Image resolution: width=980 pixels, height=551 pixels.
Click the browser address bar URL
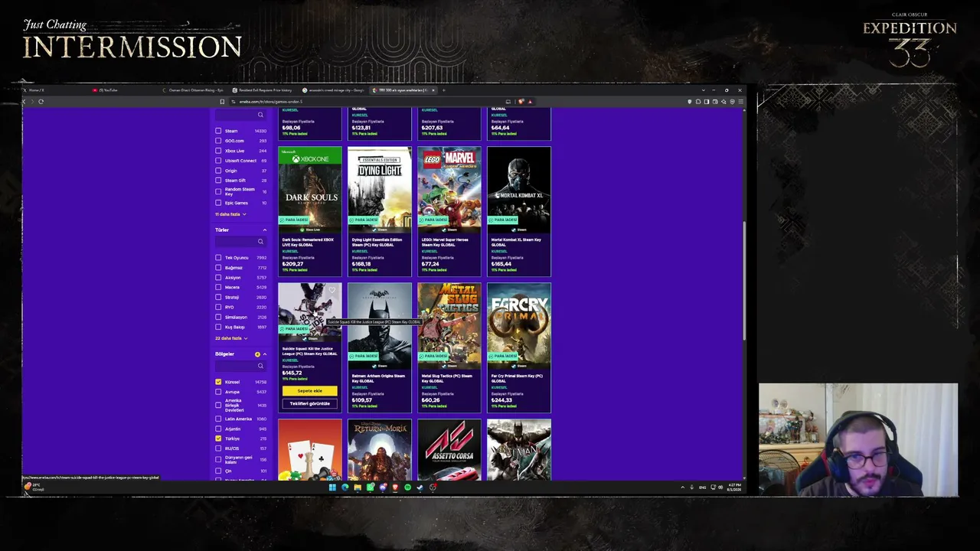point(271,102)
